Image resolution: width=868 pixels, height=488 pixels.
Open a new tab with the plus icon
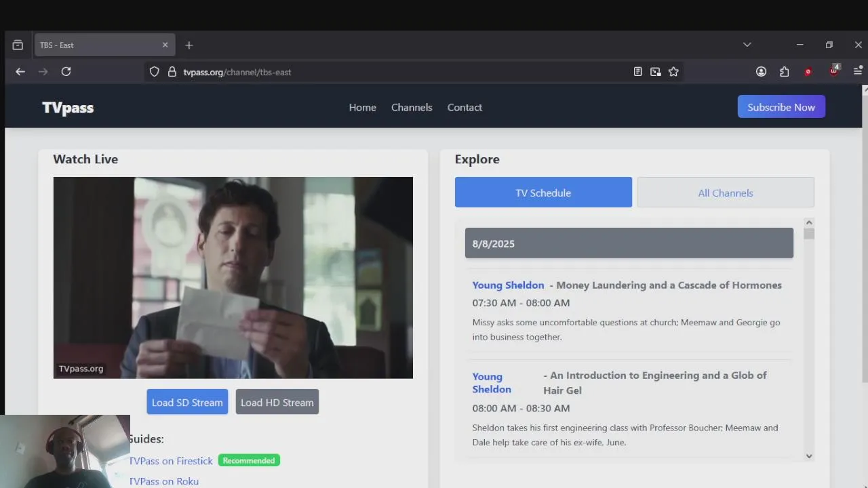coord(189,45)
